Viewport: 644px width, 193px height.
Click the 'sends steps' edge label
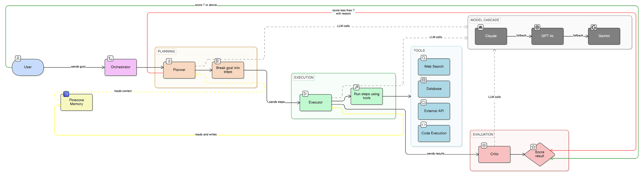[277, 102]
